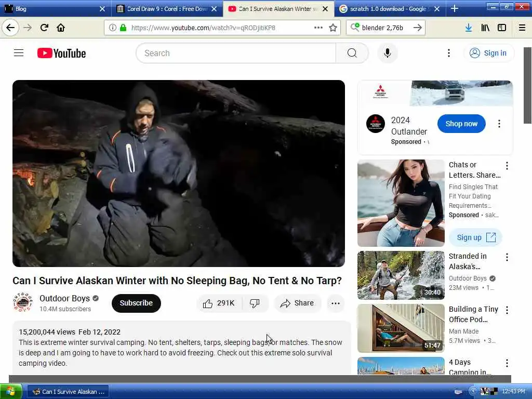Click the Mitsubishi Outlander ad banner image
Viewport: 532px width, 399px height.
(435, 94)
